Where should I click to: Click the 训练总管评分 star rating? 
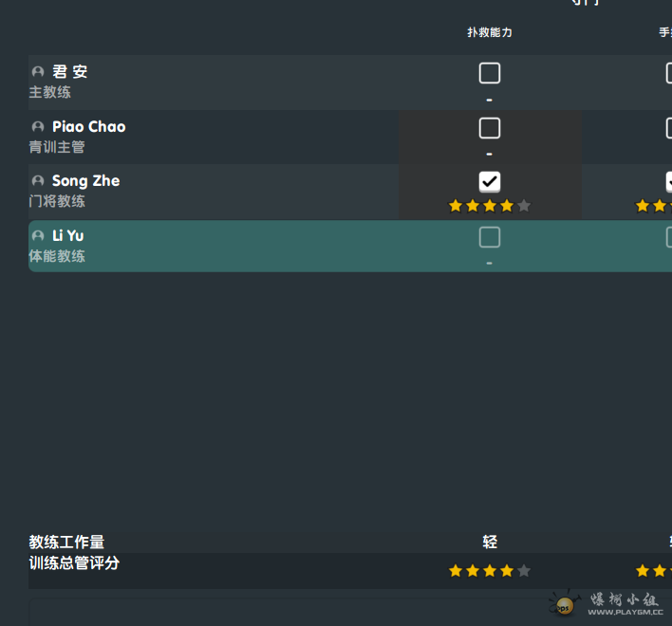coord(490,571)
